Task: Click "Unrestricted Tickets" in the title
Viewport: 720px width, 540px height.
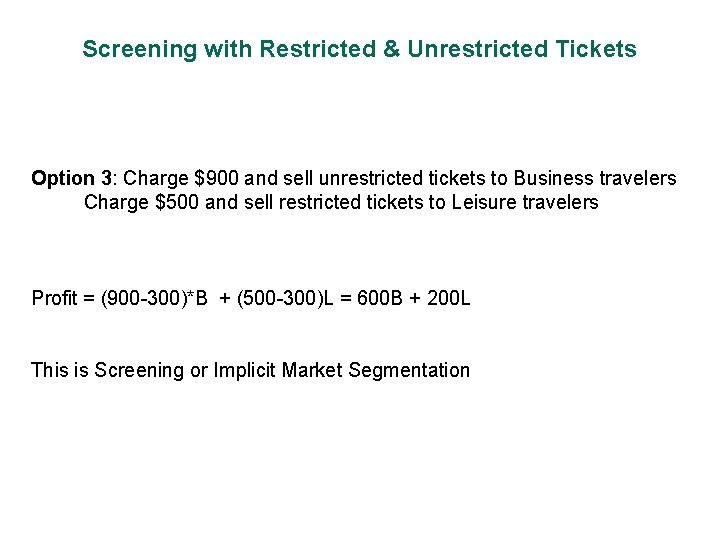Action: (x=520, y=49)
